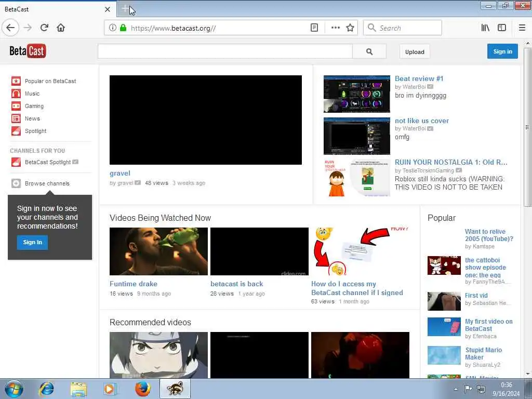Bookmark this page with the star icon
The image size is (532, 399).
pyautogui.click(x=350, y=28)
